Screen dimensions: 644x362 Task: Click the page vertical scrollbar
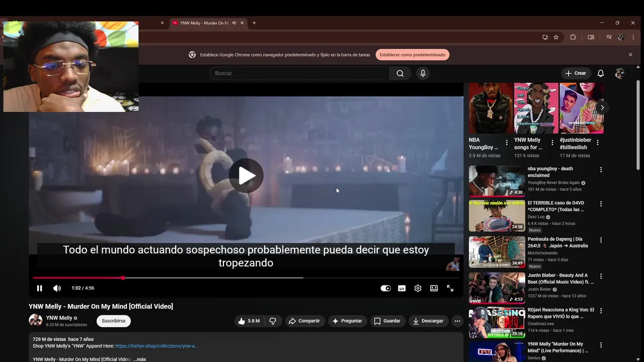[638, 125]
